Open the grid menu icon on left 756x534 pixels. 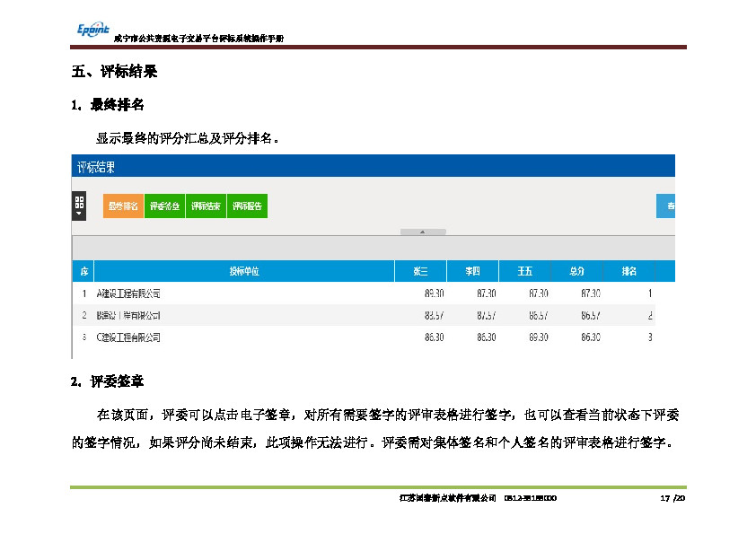pos(79,206)
